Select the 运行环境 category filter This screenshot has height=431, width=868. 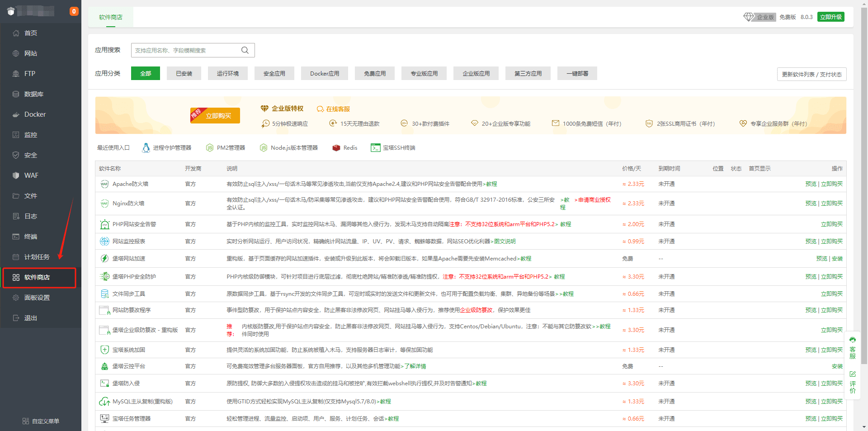point(227,73)
